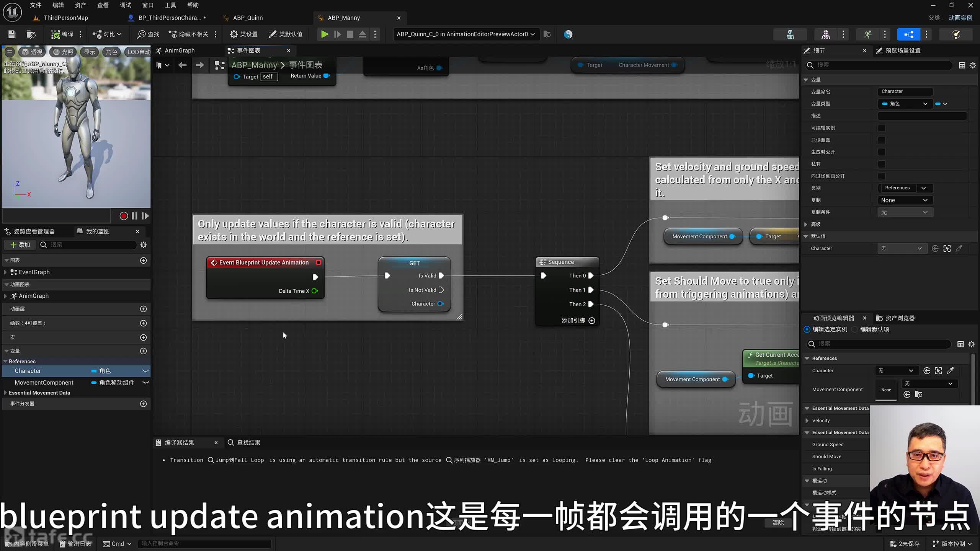Open the variable type 角色 dropdown
Image resolution: width=980 pixels, height=551 pixels.
click(905, 104)
